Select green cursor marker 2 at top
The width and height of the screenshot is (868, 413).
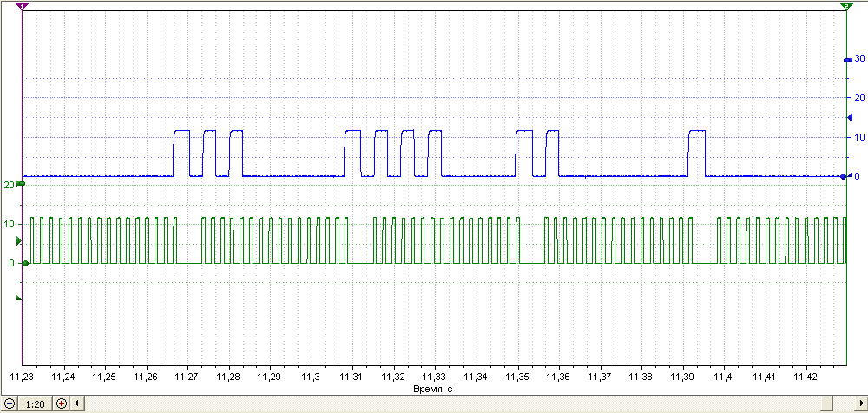(x=846, y=6)
